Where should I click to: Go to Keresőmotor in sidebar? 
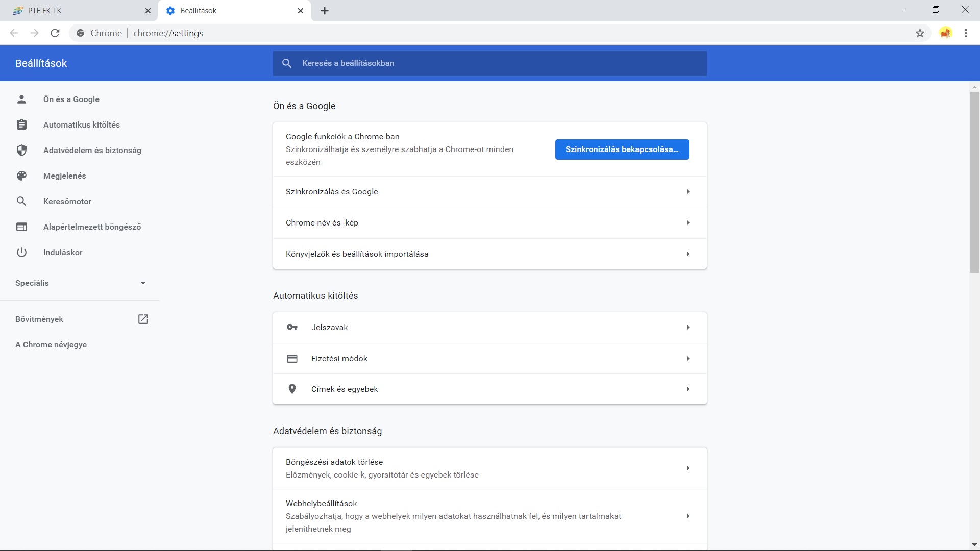click(x=67, y=202)
